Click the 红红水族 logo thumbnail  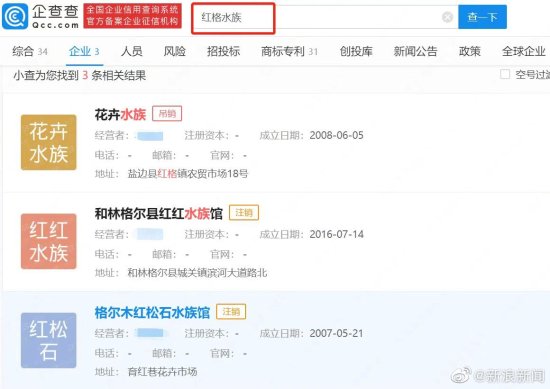point(49,241)
